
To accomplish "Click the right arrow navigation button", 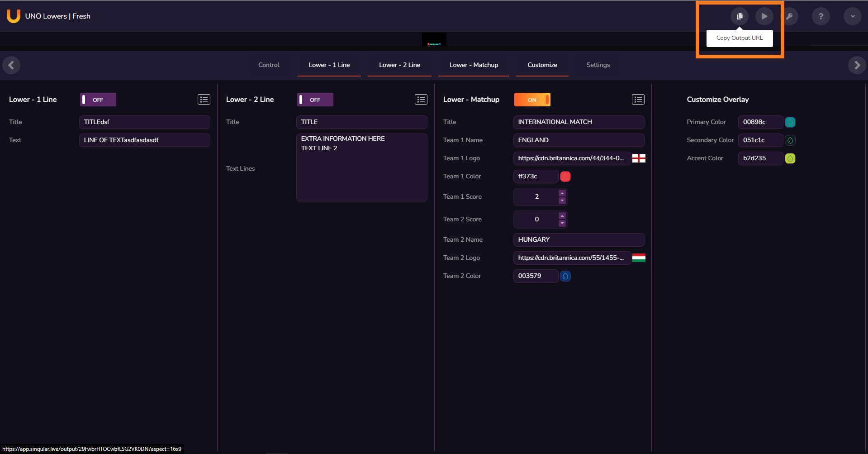I will 857,65.
